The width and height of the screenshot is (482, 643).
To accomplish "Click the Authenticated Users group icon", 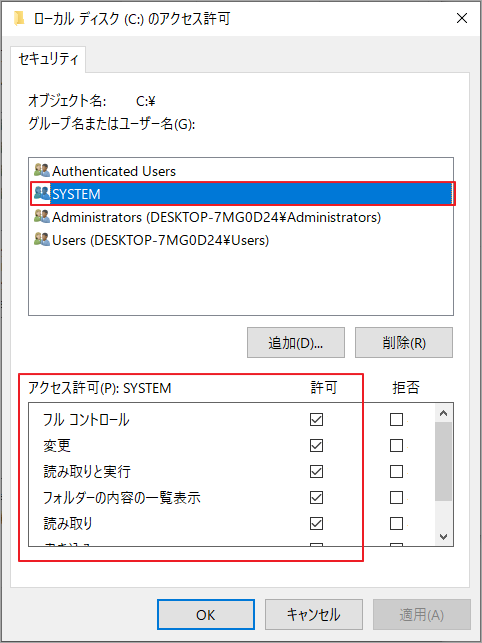I will [42, 171].
